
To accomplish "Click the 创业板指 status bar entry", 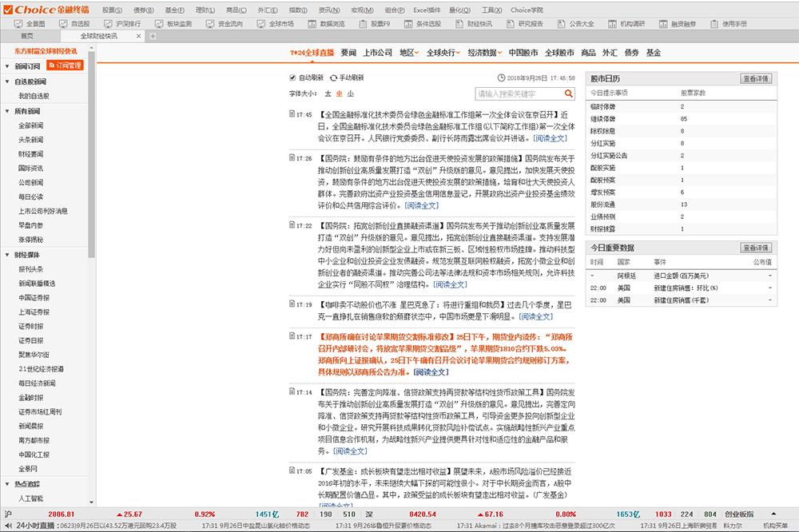I will 739,514.
